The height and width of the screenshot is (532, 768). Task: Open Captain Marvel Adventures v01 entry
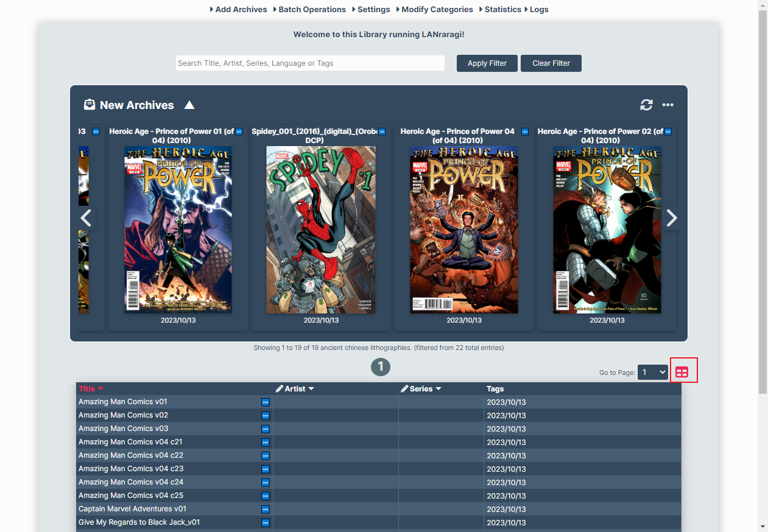(133, 509)
